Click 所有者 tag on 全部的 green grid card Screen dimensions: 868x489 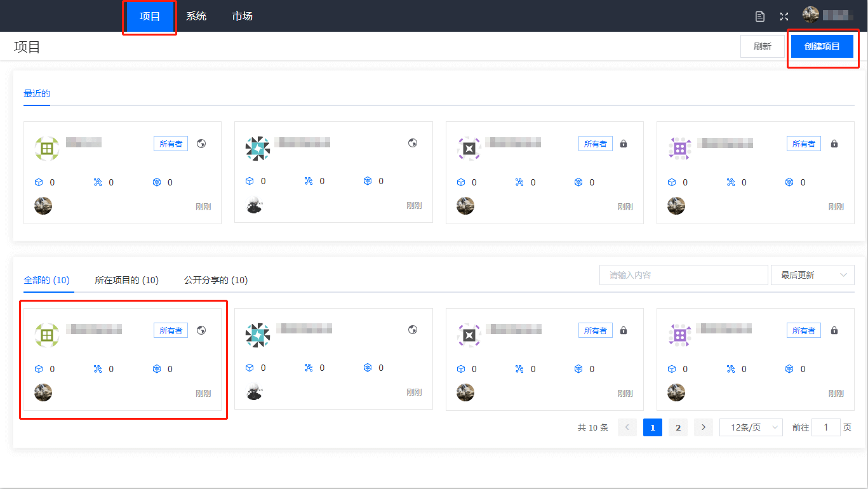pos(171,331)
